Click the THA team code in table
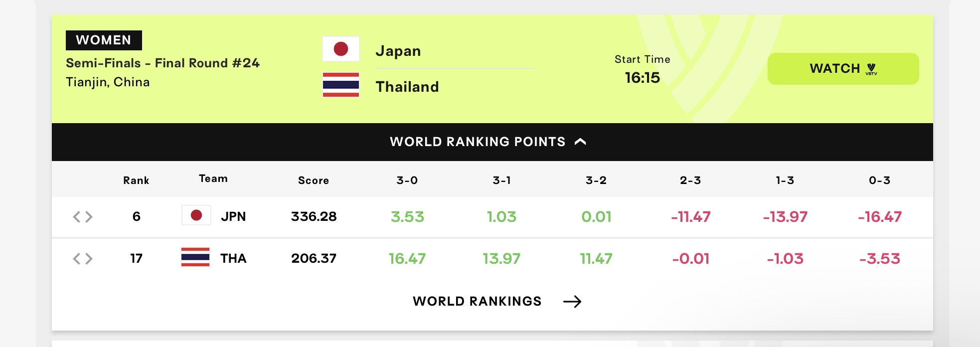 click(233, 258)
